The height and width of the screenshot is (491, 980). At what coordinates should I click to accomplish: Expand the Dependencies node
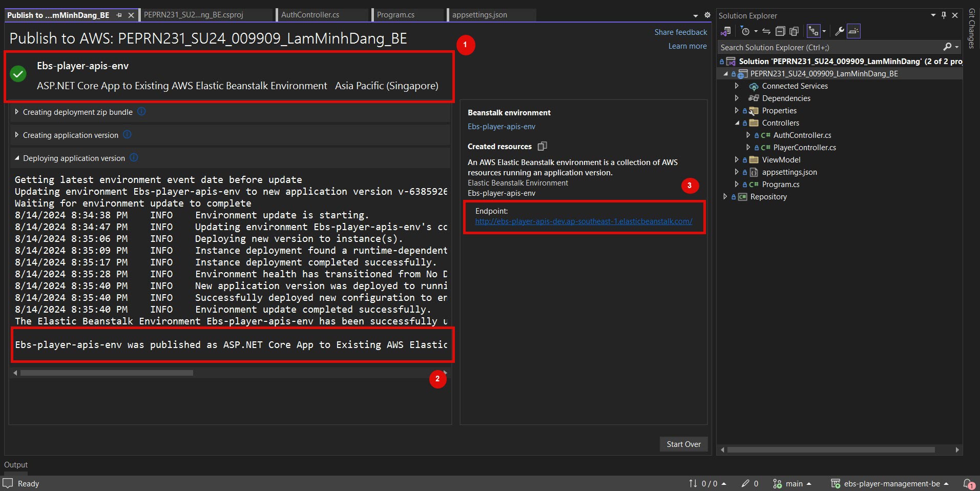tap(737, 98)
